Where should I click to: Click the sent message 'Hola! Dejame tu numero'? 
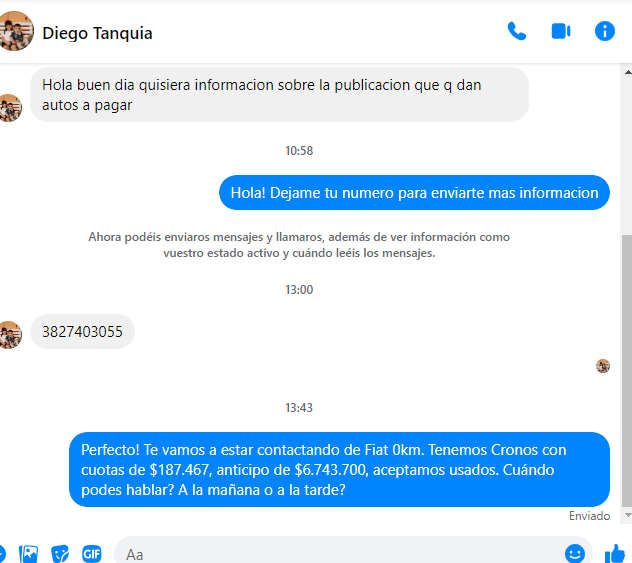(414, 193)
